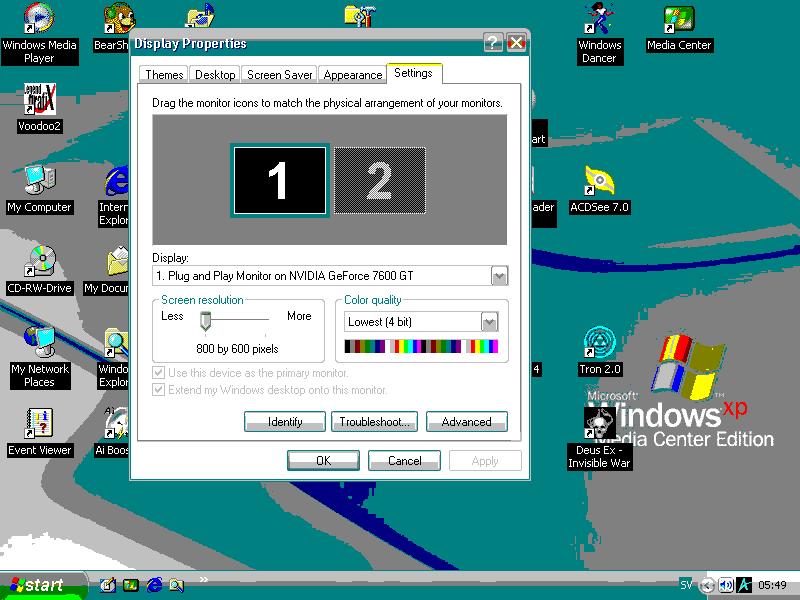This screenshot has width=800, height=600.
Task: Open the second Quick Launch icon
Action: pyautogui.click(x=131, y=585)
